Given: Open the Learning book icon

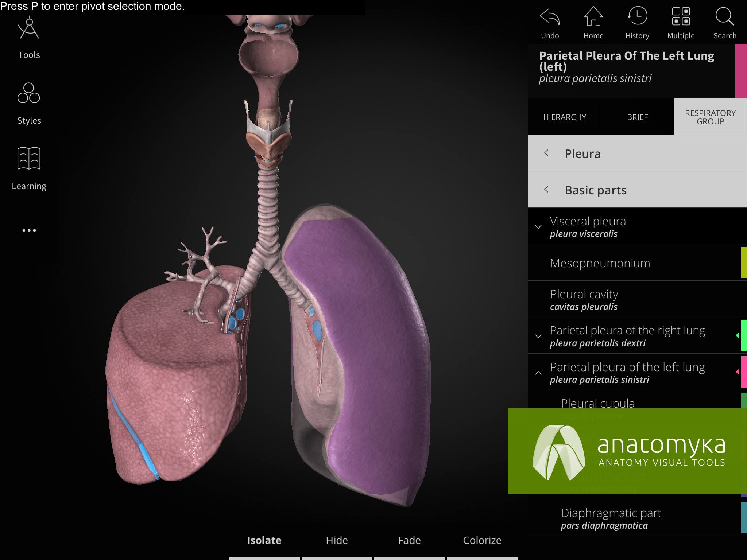Looking at the screenshot, I should (x=29, y=158).
